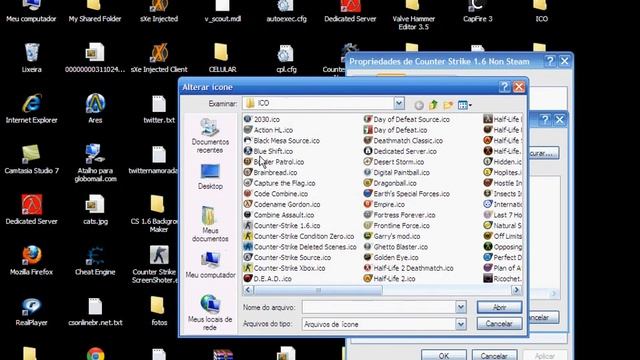
Task: Click OK in the Propriedades window
Action: coord(444,356)
